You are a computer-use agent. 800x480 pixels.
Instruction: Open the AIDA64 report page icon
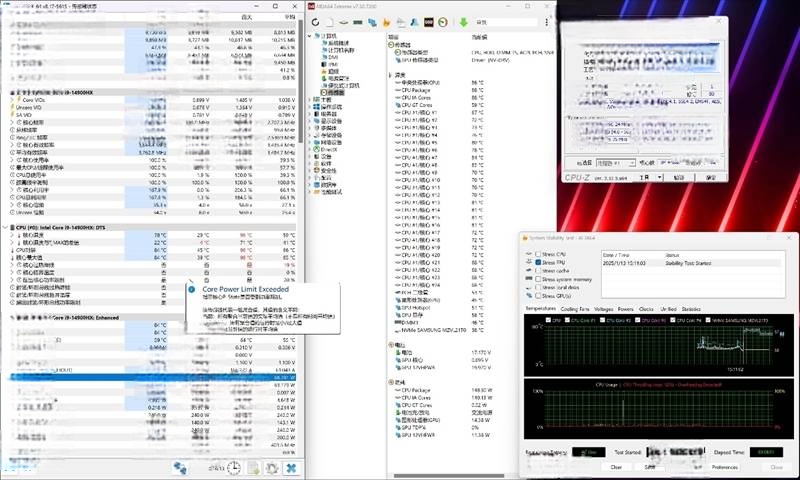[330, 22]
